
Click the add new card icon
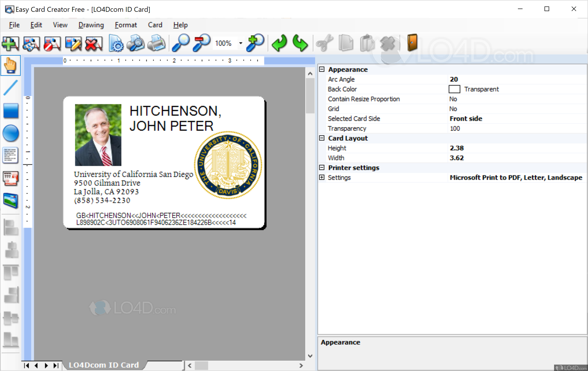(10, 43)
